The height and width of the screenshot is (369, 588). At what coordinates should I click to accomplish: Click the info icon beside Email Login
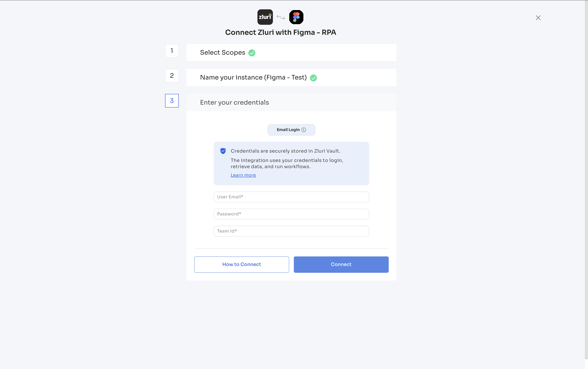304,130
